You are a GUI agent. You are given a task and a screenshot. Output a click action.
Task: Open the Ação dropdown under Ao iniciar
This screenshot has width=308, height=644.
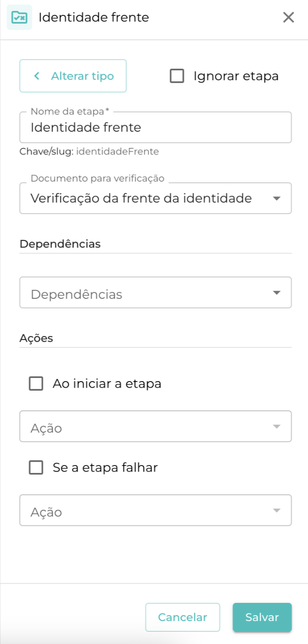276,427
